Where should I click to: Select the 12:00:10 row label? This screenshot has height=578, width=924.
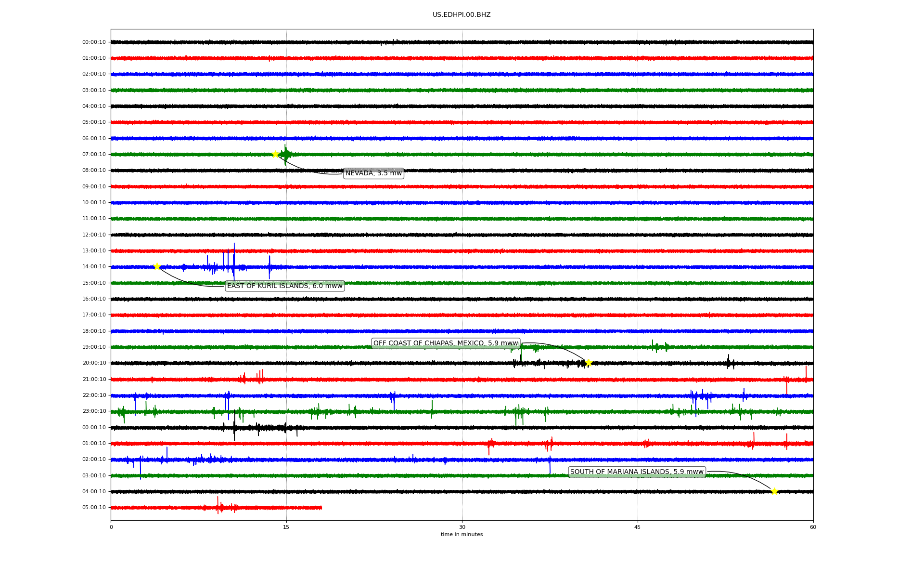click(94, 235)
